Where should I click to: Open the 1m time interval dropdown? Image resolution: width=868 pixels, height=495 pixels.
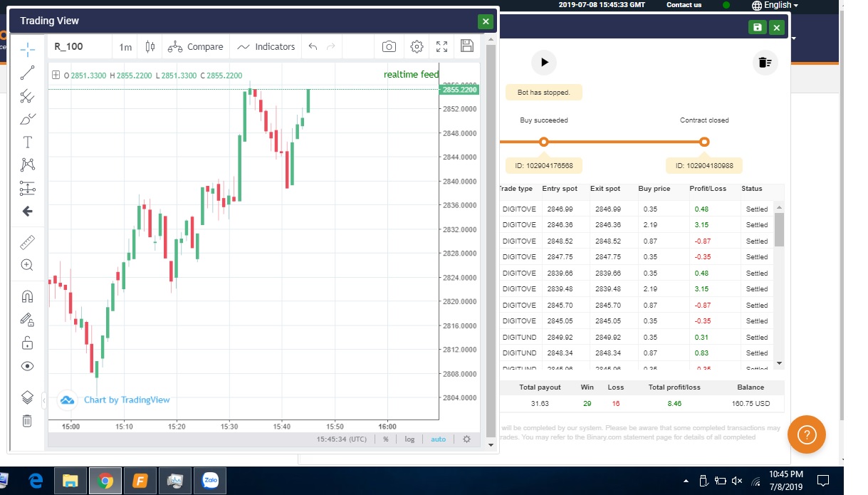coord(125,47)
